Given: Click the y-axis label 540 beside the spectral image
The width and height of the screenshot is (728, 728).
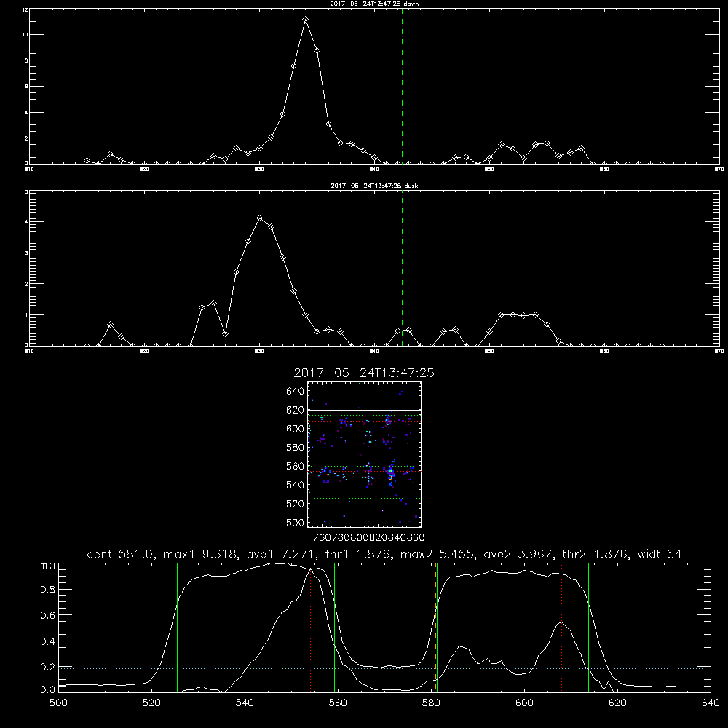Looking at the screenshot, I should 296,485.
